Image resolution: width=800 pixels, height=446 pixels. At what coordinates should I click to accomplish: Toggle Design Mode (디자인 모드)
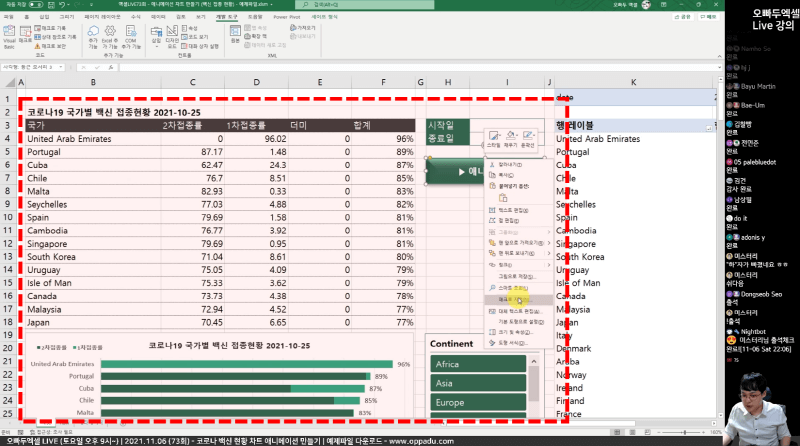(172, 36)
